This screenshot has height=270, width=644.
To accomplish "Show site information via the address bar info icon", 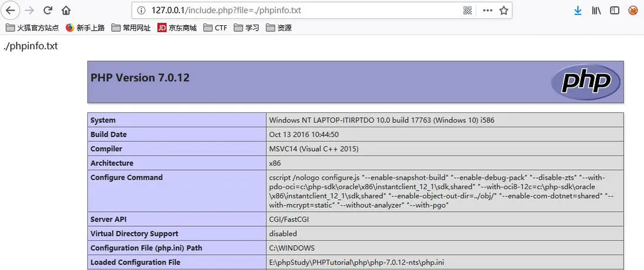I will coord(141,11).
